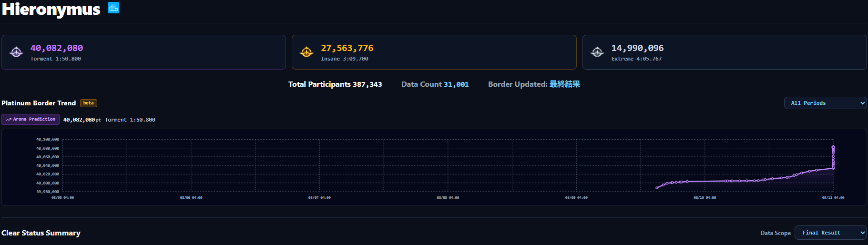Click the 最終結果 border updated link

pos(564,84)
